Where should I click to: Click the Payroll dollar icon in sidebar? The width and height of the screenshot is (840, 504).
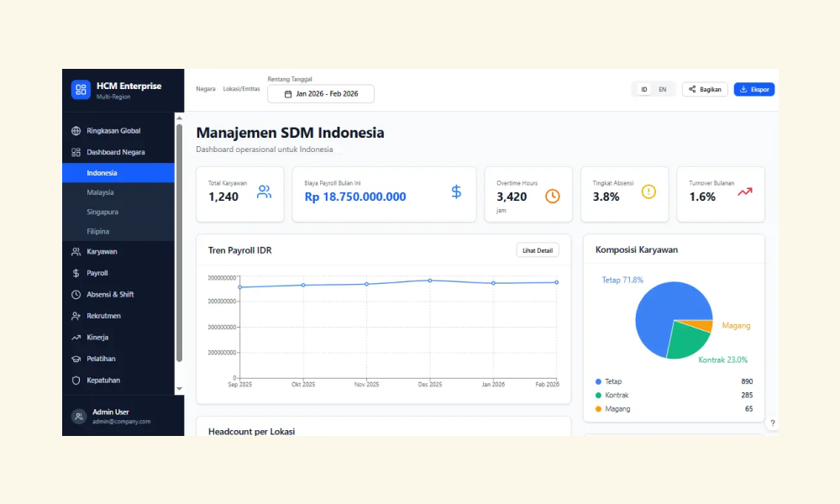(76, 273)
